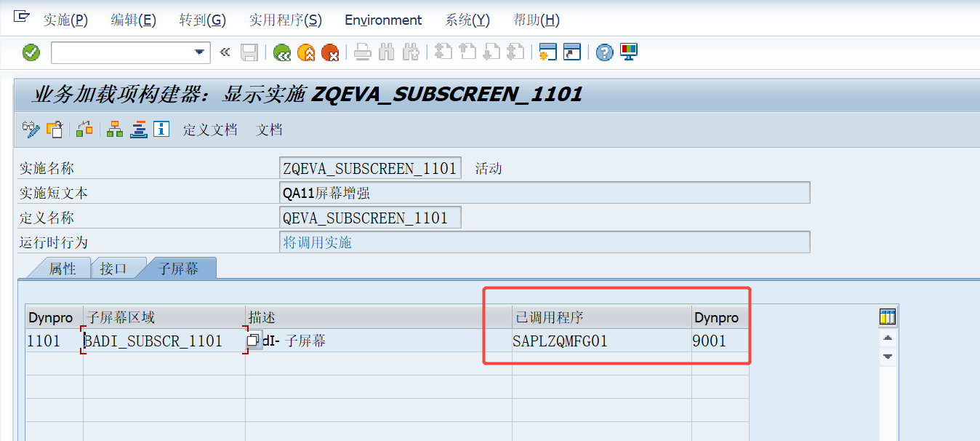
Task: Collapse the command field with double-chevron icon
Action: (x=225, y=52)
